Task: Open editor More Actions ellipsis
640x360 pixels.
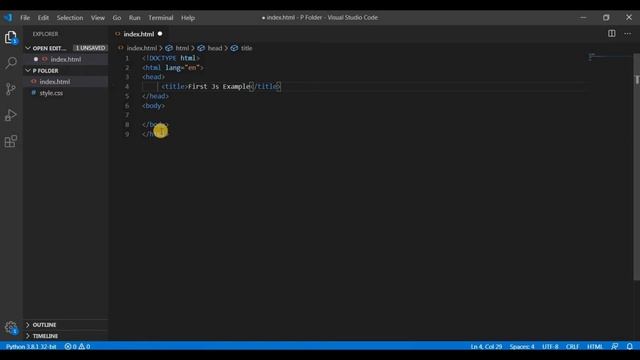Action: pyautogui.click(x=627, y=33)
